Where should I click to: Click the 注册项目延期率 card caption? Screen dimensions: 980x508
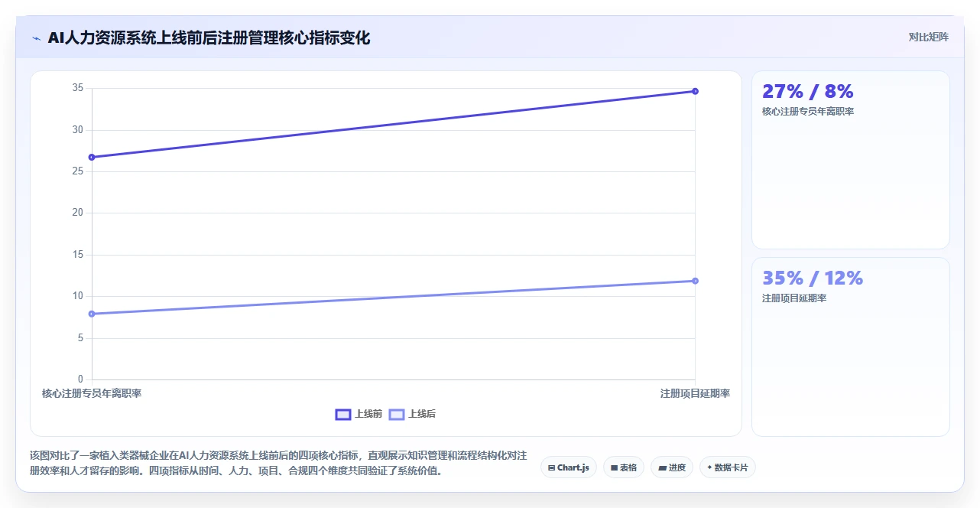pyautogui.click(x=794, y=298)
